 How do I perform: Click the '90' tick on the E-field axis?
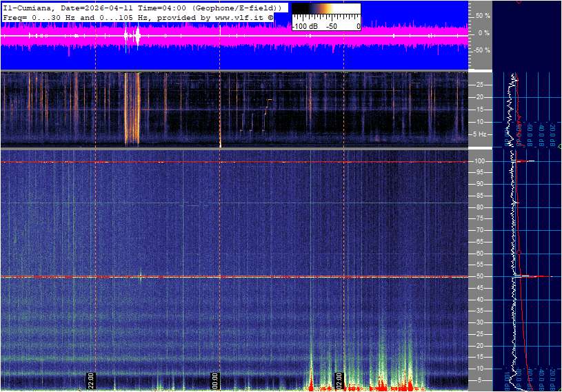click(x=479, y=184)
